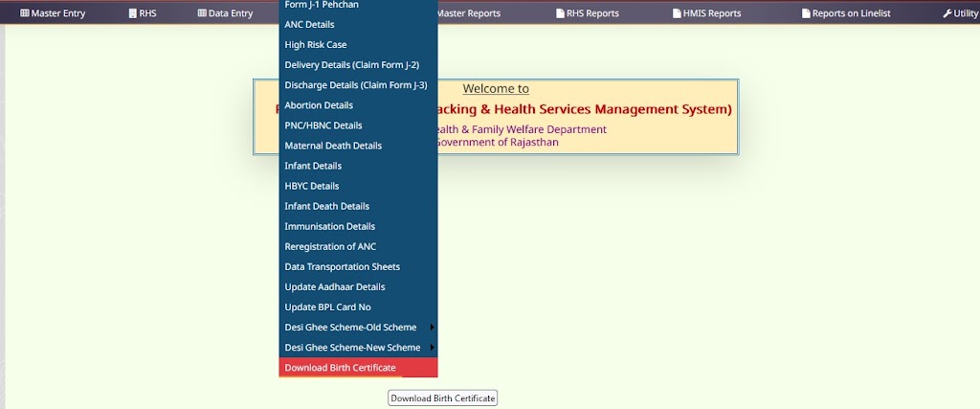The width and height of the screenshot is (980, 409).
Task: Choose Delivery Details (Claim Form J-2)
Action: 352,65
